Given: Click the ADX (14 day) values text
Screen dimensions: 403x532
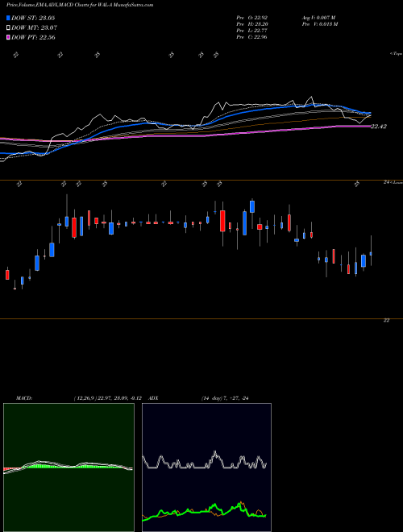Looking at the screenshot, I should 225,398.
